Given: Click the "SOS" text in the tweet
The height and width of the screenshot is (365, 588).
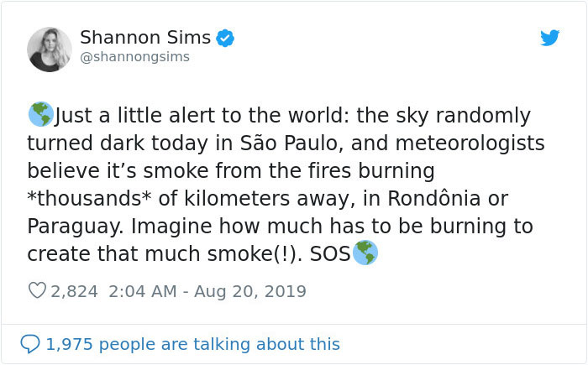Looking at the screenshot, I should click(x=330, y=253).
